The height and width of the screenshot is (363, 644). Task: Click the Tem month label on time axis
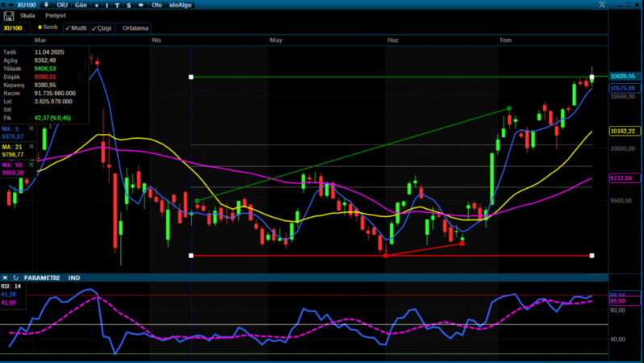click(505, 40)
